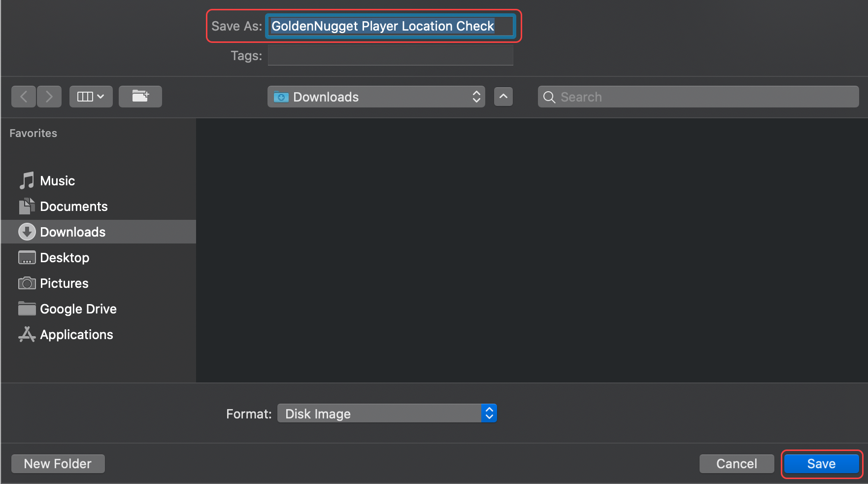This screenshot has width=868, height=484.
Task: Click the search magnifying glass icon
Action: (549, 97)
